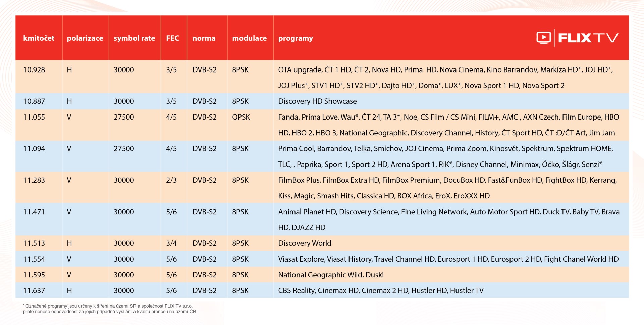Click the FLIX TV logo text

(x=588, y=38)
